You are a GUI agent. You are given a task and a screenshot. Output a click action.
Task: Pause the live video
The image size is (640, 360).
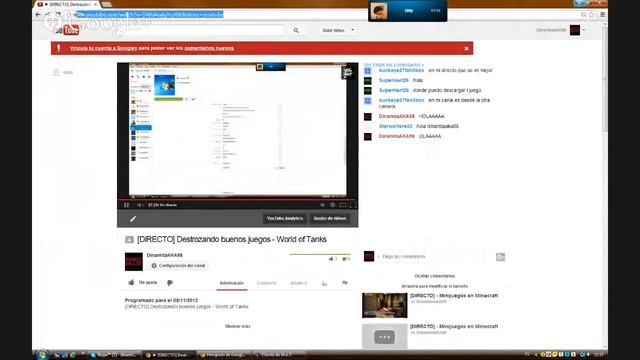pos(127,205)
